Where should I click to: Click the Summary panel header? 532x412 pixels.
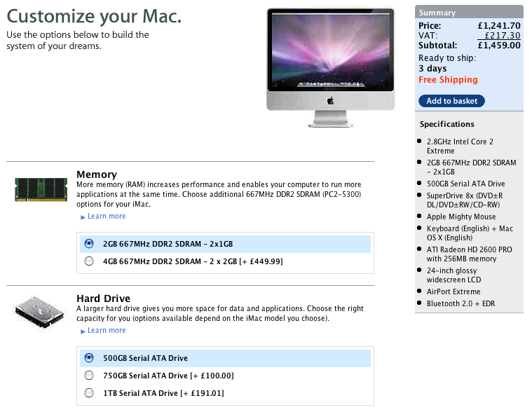469,13
